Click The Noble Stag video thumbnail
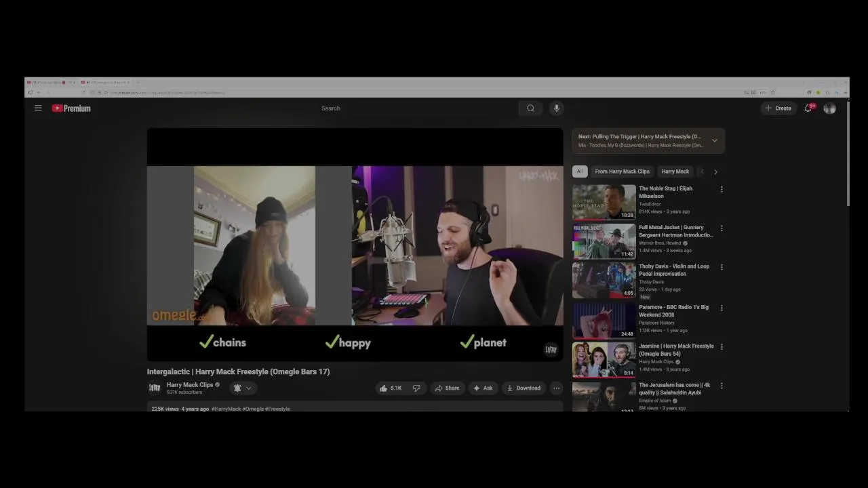This screenshot has width=868, height=488. (x=604, y=202)
